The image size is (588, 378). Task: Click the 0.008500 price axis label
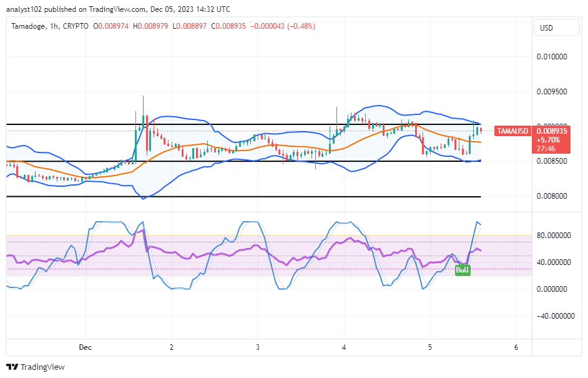click(x=552, y=161)
